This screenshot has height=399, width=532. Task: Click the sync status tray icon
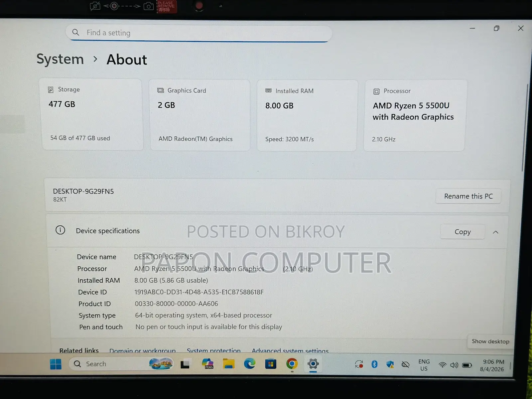click(359, 364)
